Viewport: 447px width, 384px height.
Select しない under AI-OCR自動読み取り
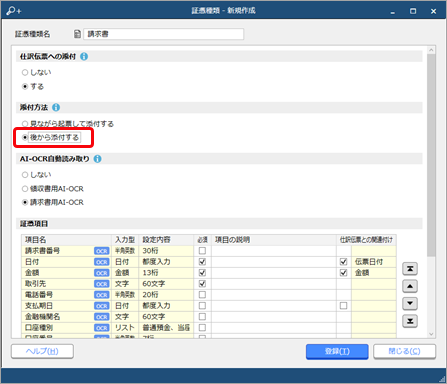click(37, 175)
